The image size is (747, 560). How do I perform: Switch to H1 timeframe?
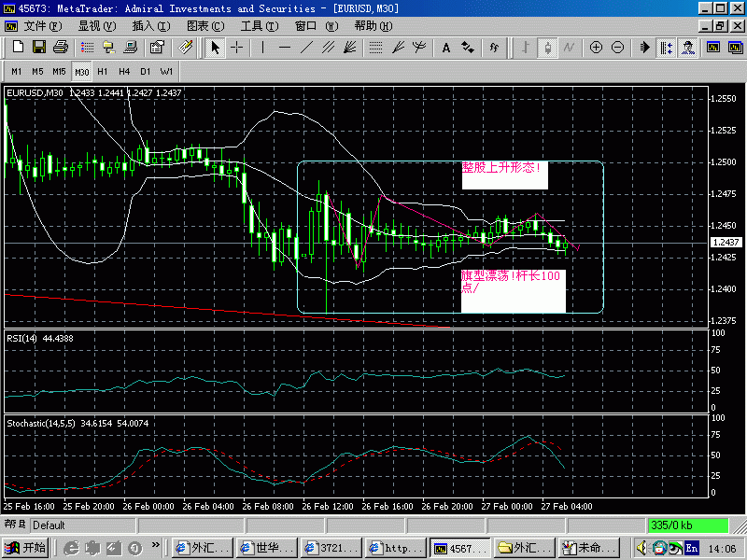(102, 72)
